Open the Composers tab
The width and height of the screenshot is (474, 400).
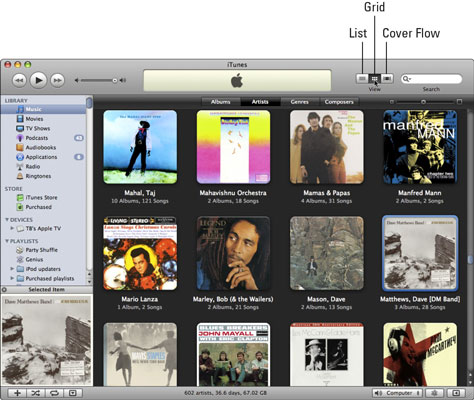tap(339, 102)
